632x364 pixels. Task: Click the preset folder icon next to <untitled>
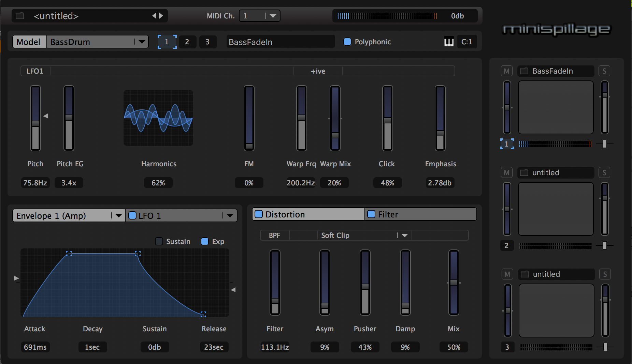click(x=20, y=16)
